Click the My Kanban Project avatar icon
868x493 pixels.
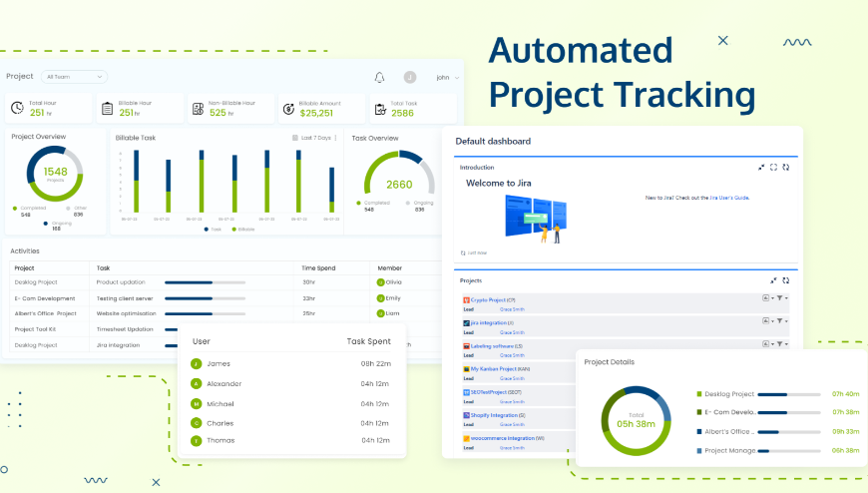click(466, 369)
